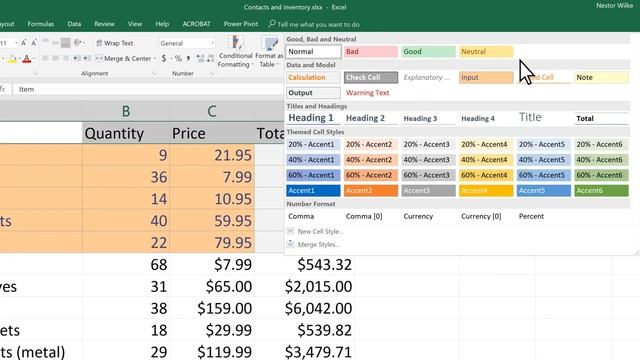Expand the Merge & Center dropdown arrow
This screenshot has height=360, width=640.
click(155, 59)
